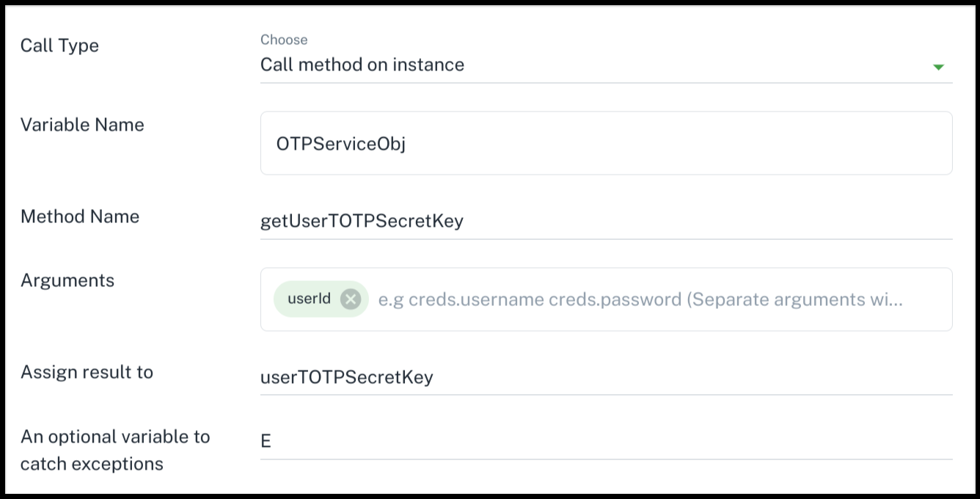Click the Method Name label

(x=80, y=216)
